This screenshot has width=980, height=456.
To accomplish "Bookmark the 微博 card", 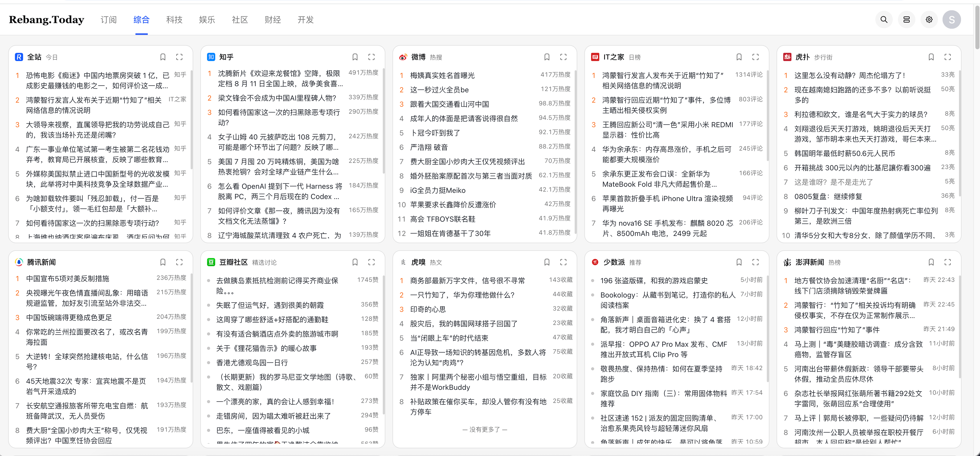I will tap(547, 57).
